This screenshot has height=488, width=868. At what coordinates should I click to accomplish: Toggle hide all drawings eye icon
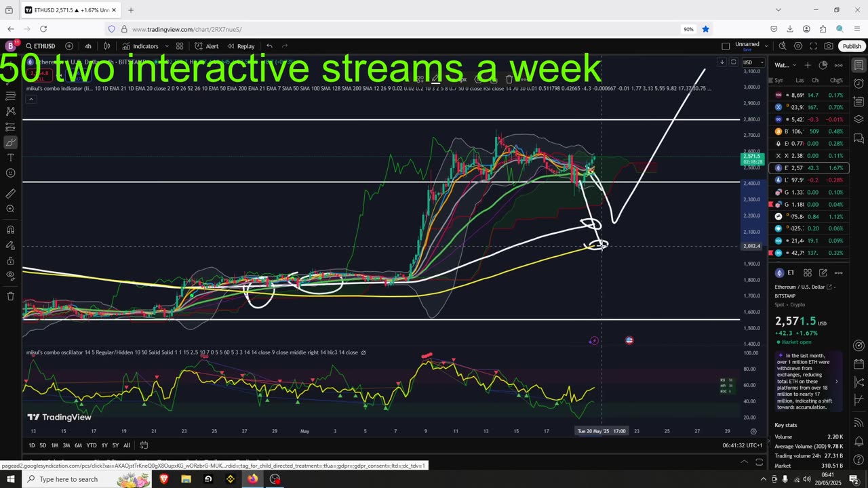pos(10,275)
